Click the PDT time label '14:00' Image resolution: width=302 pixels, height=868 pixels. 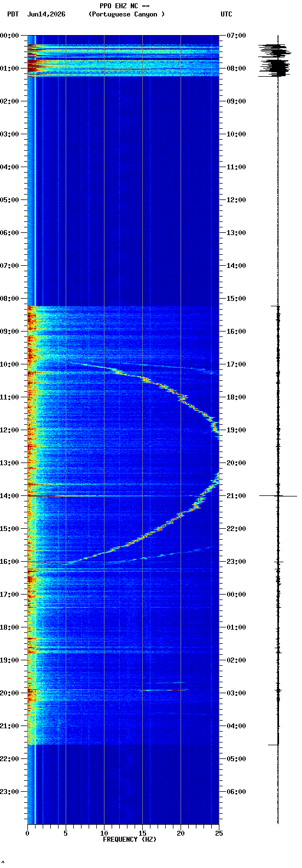[x=9, y=496]
